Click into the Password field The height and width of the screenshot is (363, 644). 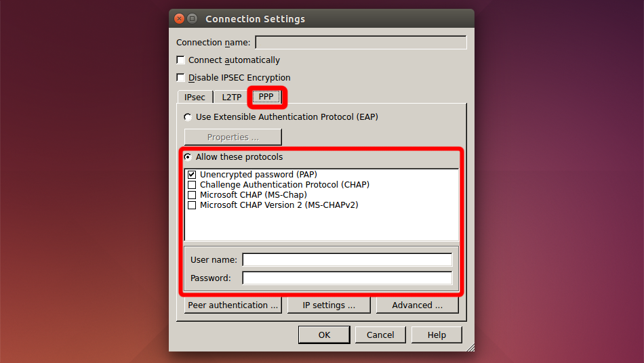(x=347, y=278)
